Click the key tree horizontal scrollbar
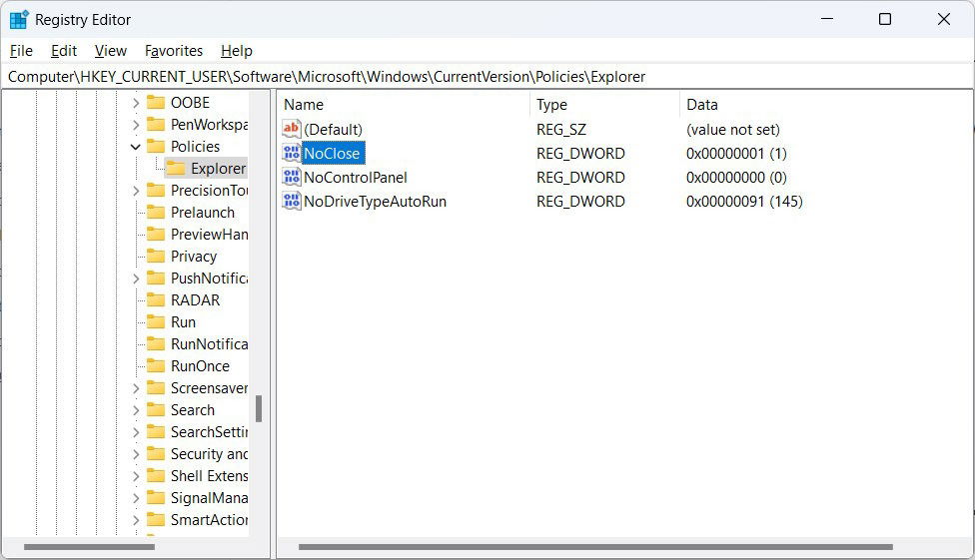Screen dimensions: 975x560 coord(89,547)
